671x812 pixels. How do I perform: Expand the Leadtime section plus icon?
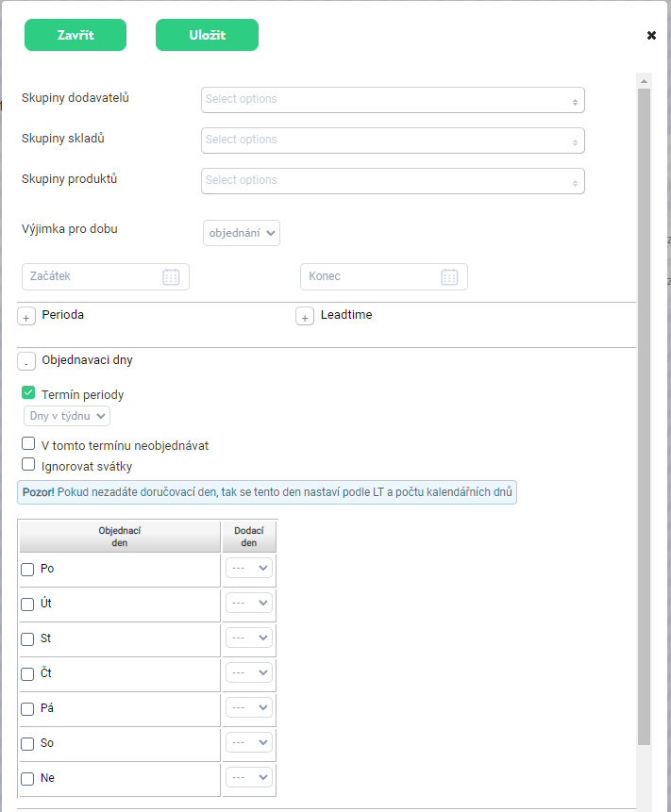pos(305,317)
